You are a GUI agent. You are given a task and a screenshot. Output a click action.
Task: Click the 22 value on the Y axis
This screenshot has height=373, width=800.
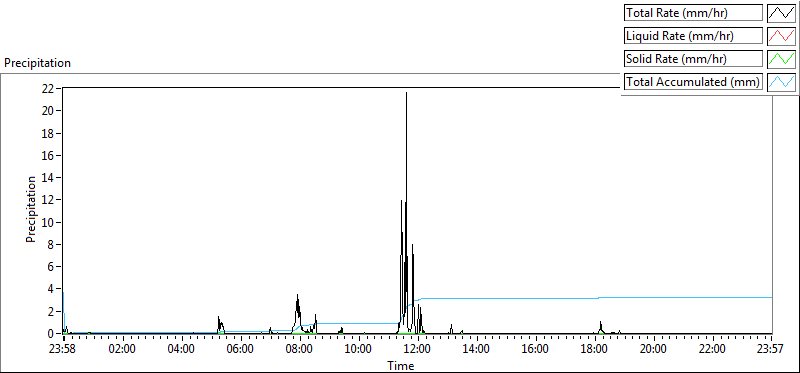48,88
